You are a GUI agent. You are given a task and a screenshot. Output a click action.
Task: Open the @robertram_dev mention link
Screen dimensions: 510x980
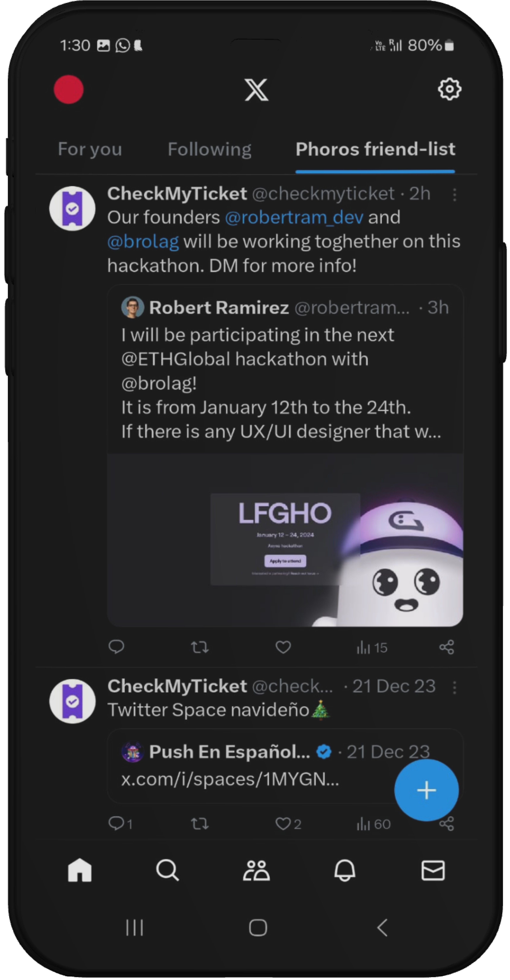pyautogui.click(x=294, y=218)
